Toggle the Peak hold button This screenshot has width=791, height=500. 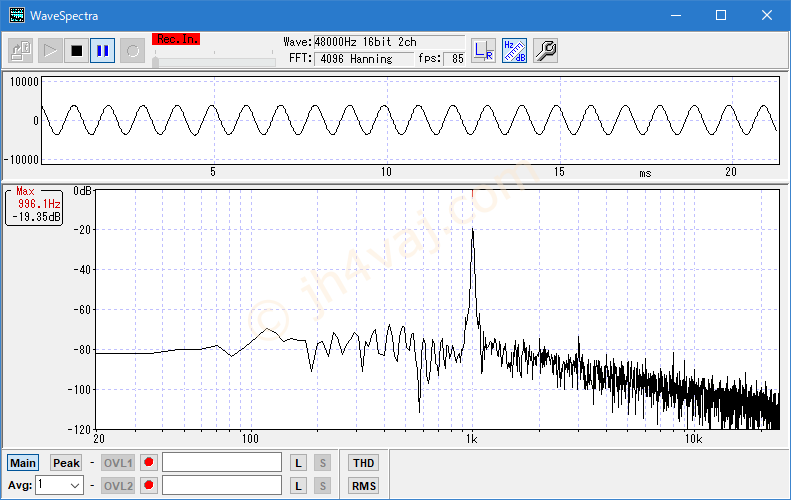point(67,463)
